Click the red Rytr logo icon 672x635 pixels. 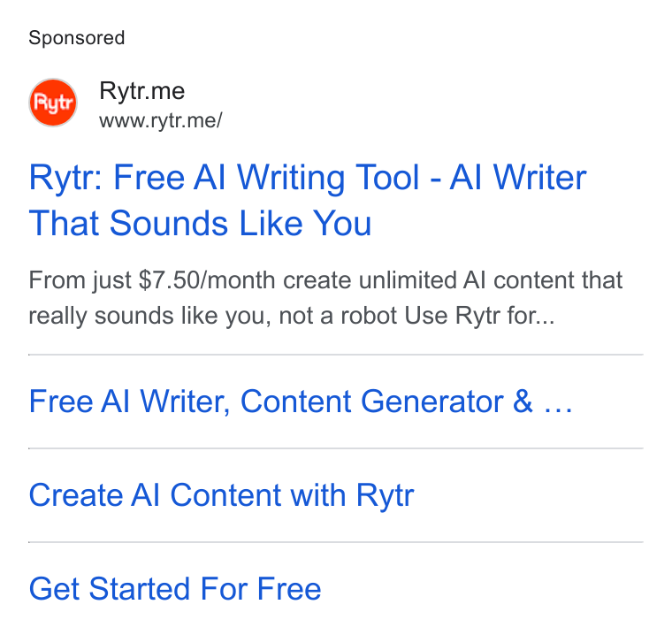[53, 103]
